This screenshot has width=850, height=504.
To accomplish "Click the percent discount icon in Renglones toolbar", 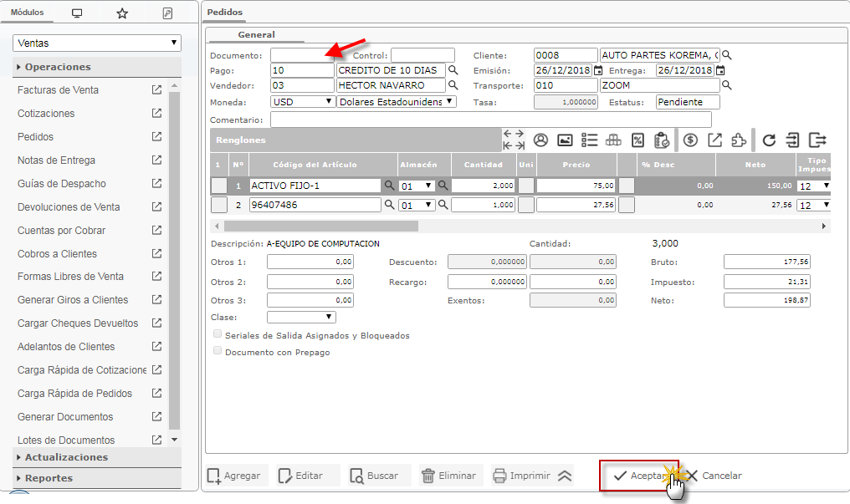I will pyautogui.click(x=637, y=140).
